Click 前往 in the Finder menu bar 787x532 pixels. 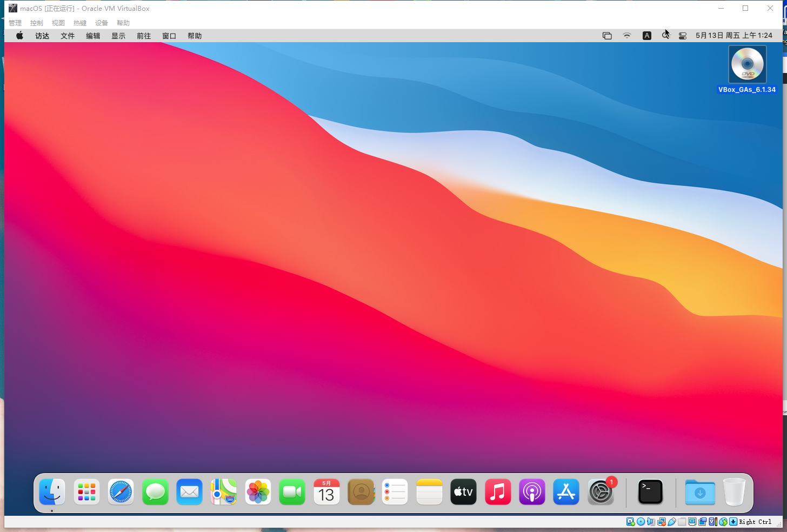point(143,35)
